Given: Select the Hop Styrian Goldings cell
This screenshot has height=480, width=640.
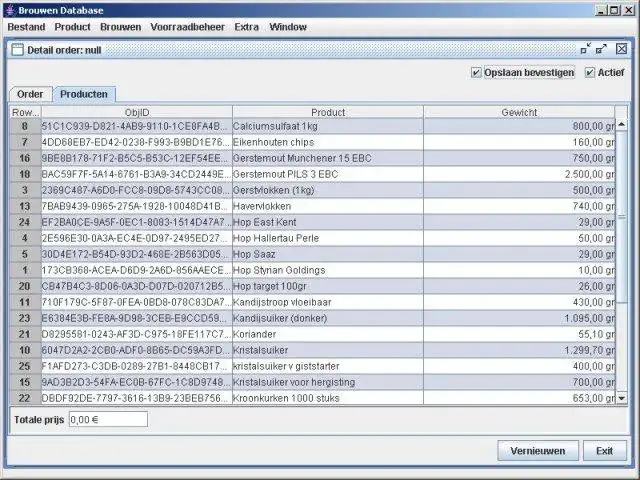Looking at the screenshot, I should (x=328, y=270).
